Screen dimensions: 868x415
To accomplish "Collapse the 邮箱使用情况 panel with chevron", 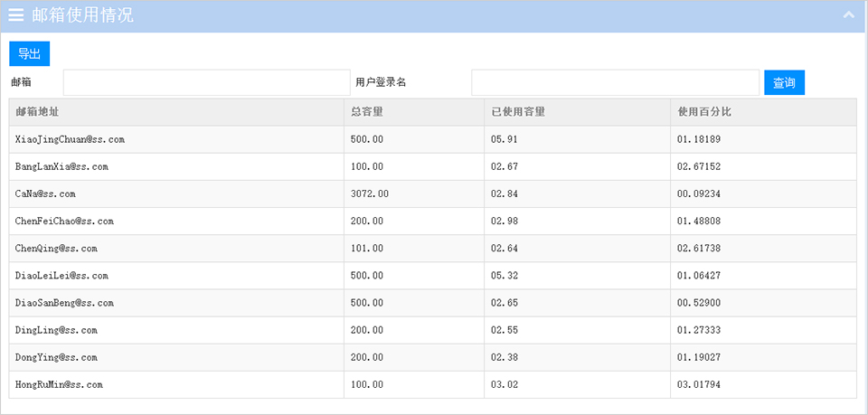I will [849, 15].
